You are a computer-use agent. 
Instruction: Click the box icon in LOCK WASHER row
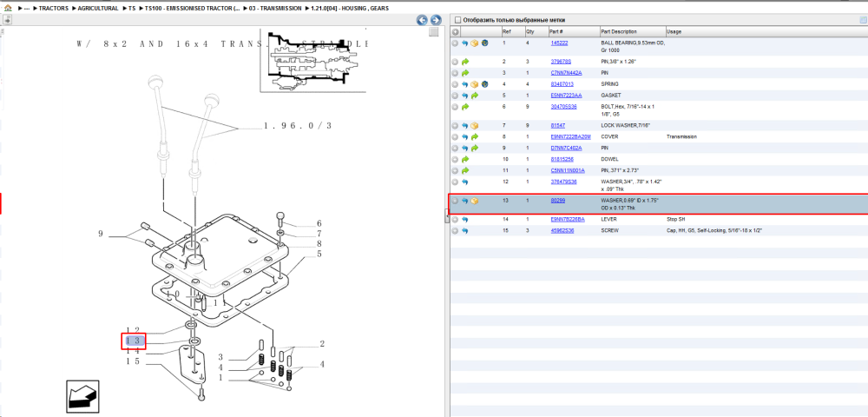coord(475,126)
